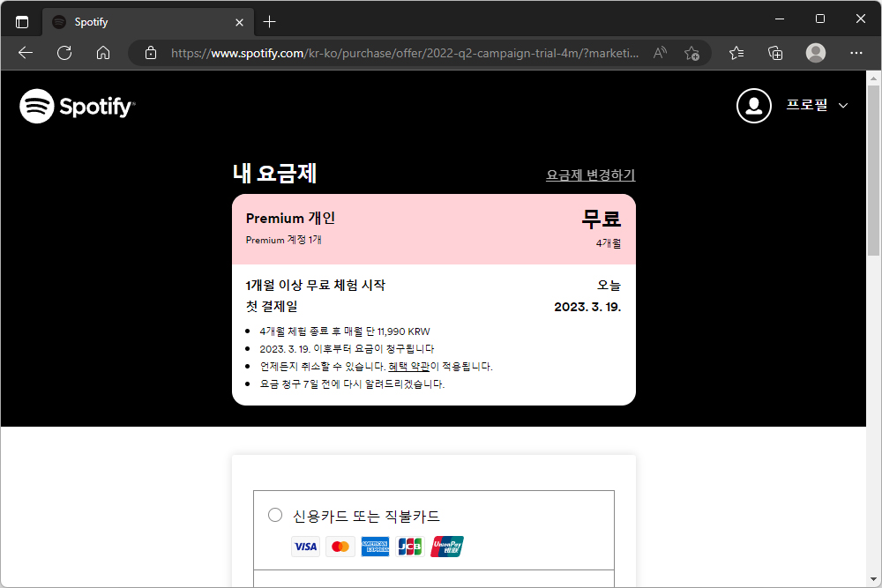The image size is (882, 588).
Task: Click the 요금 청구 7일 전 reminder line
Action: pos(352,384)
